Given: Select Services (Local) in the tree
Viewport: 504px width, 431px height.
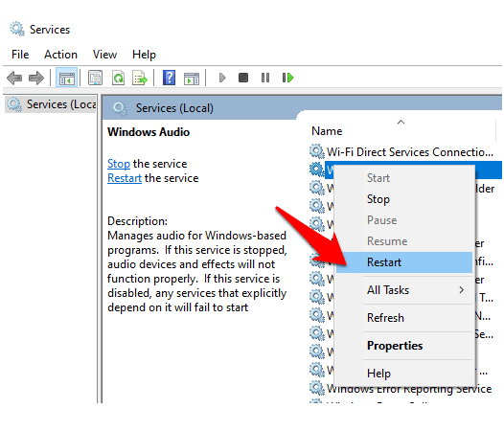Looking at the screenshot, I should click(52, 104).
